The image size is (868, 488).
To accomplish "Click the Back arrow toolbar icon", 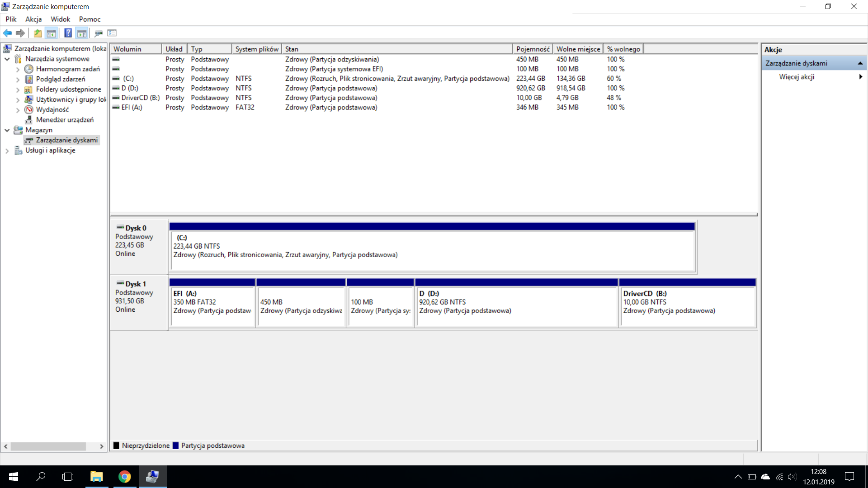I will [x=7, y=33].
